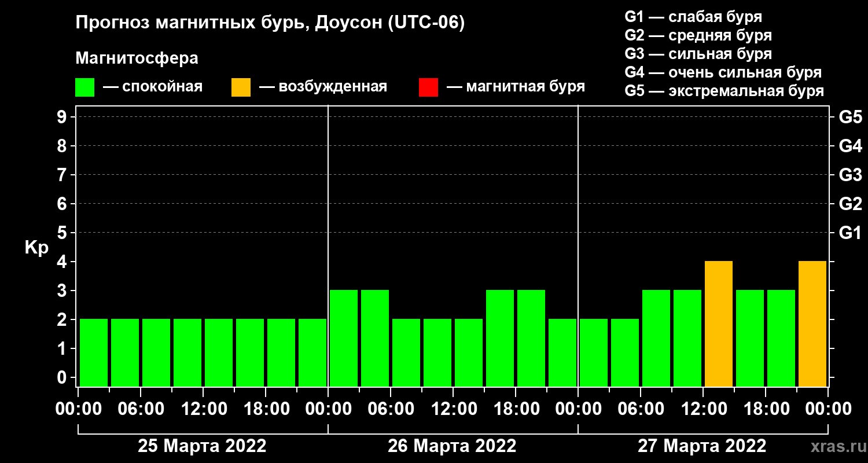868x463 pixels.
Task: Click the Kp axis value 4
Action: pyautogui.click(x=63, y=262)
